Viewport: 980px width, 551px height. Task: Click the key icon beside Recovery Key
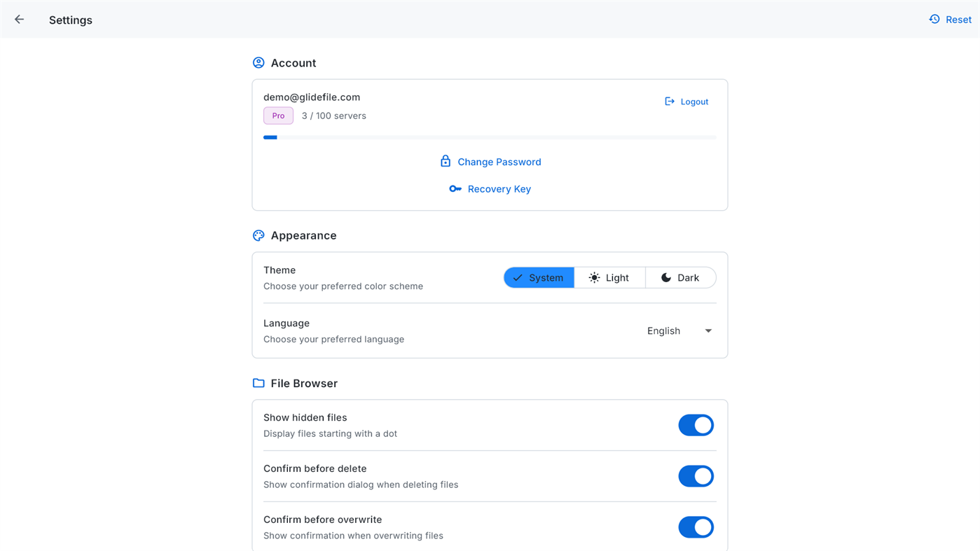coord(455,189)
